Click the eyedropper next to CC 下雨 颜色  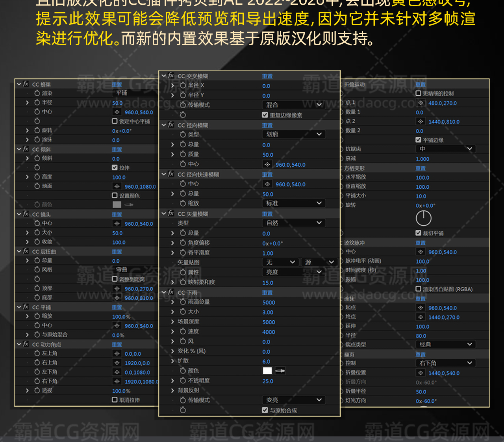(x=280, y=371)
